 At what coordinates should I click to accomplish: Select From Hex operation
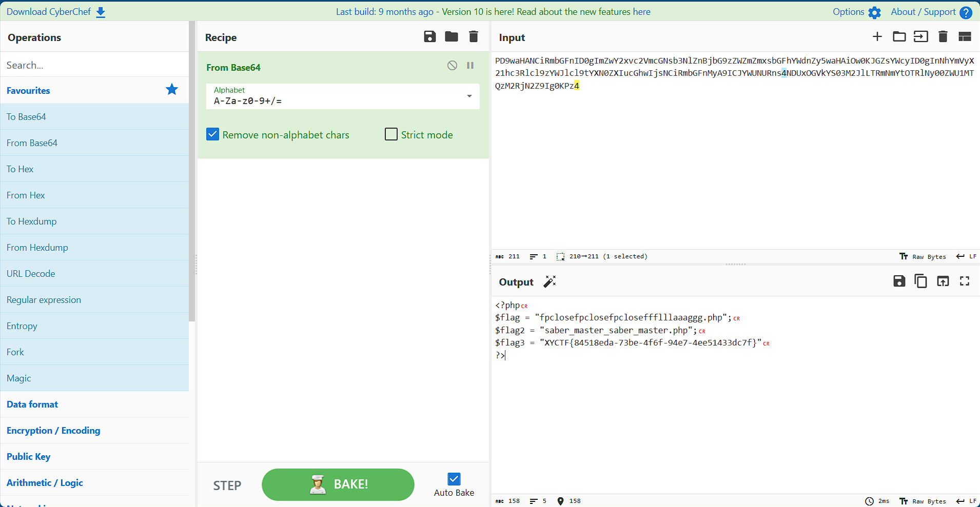click(94, 195)
